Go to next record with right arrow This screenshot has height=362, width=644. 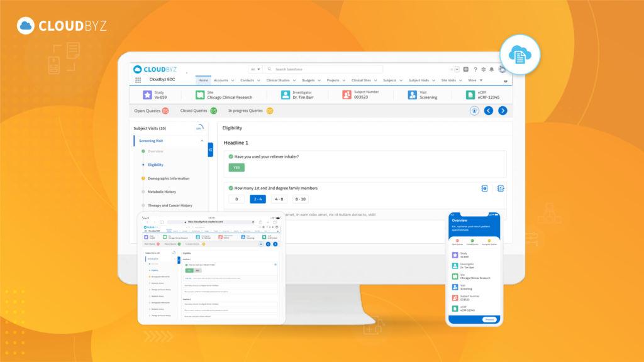click(502, 111)
